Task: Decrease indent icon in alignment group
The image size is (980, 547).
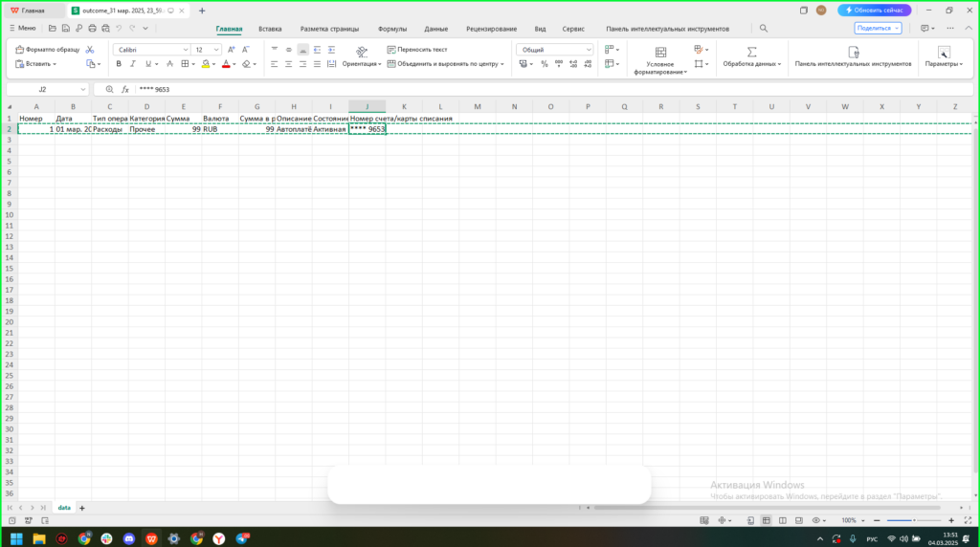Action: pyautogui.click(x=317, y=50)
